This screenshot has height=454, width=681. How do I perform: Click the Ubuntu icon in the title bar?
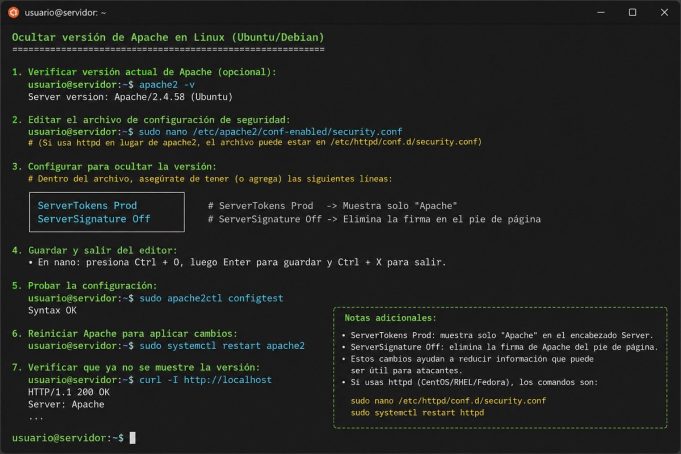[13, 12]
